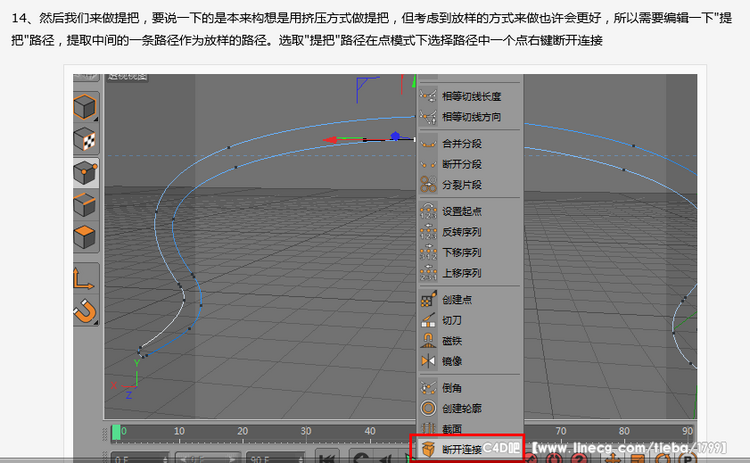Click the 切刀 knife icon
Viewport: 750px width, 463px height.
coord(428,320)
